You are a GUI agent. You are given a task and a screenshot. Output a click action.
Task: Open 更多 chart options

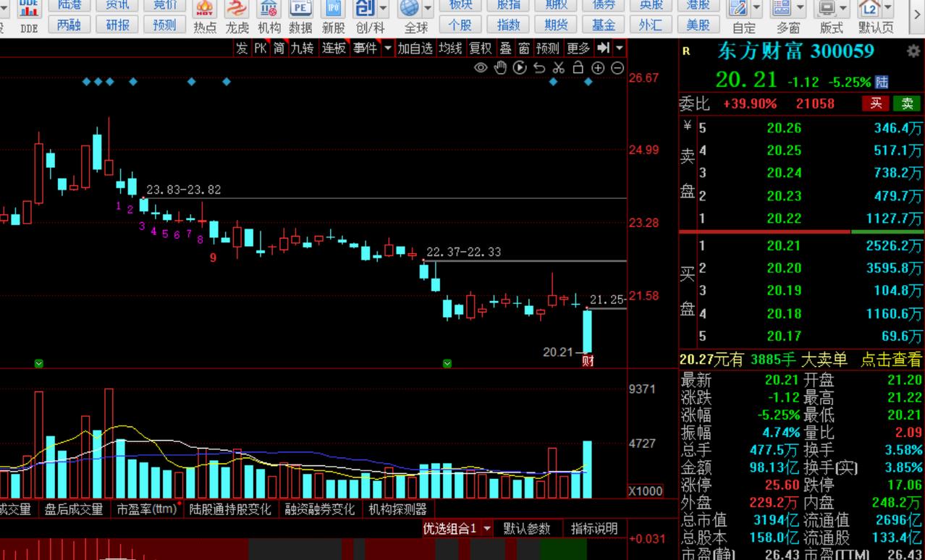pos(578,48)
